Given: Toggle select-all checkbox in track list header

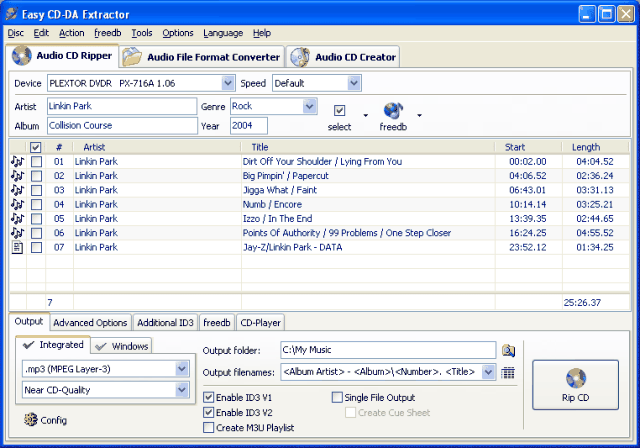Looking at the screenshot, I should coord(36,147).
